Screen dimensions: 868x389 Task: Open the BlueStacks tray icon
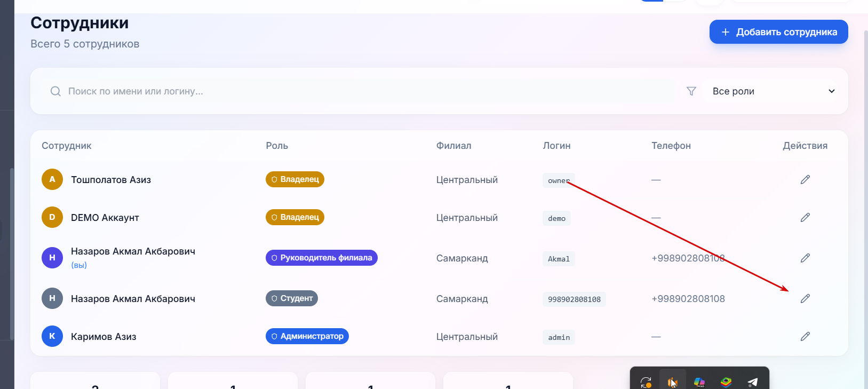[726, 382]
